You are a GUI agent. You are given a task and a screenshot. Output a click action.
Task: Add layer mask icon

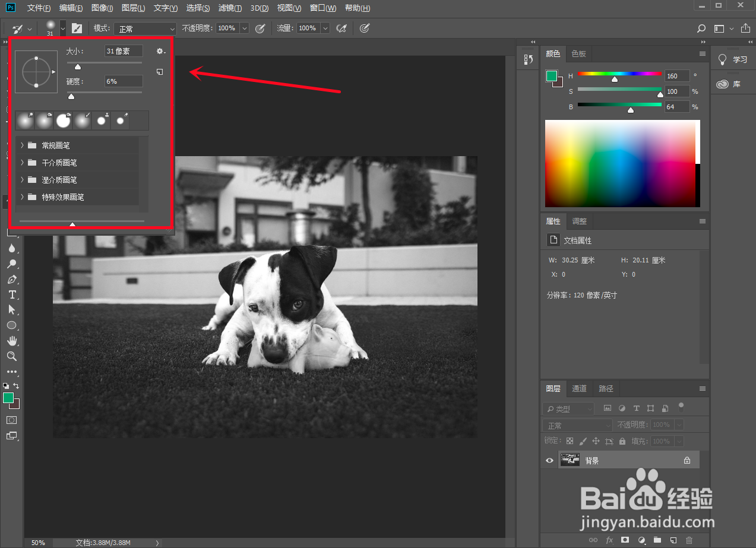coord(625,540)
